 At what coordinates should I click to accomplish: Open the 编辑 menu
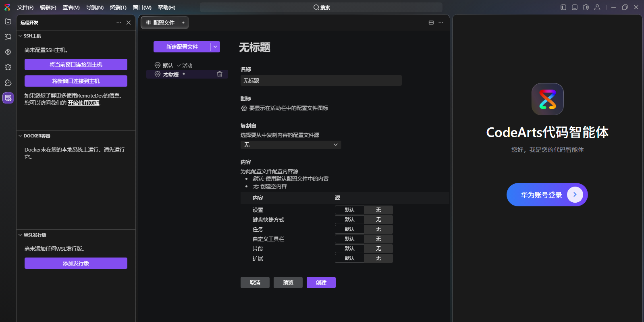pos(48,7)
